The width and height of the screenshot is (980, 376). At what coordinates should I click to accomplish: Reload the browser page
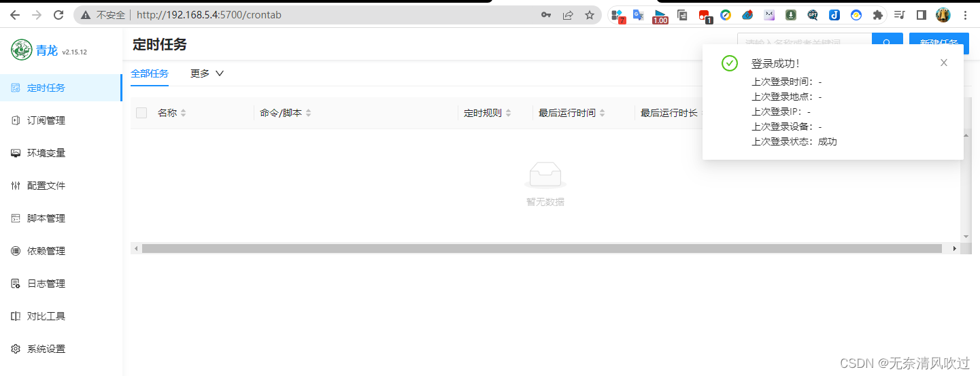[58, 15]
